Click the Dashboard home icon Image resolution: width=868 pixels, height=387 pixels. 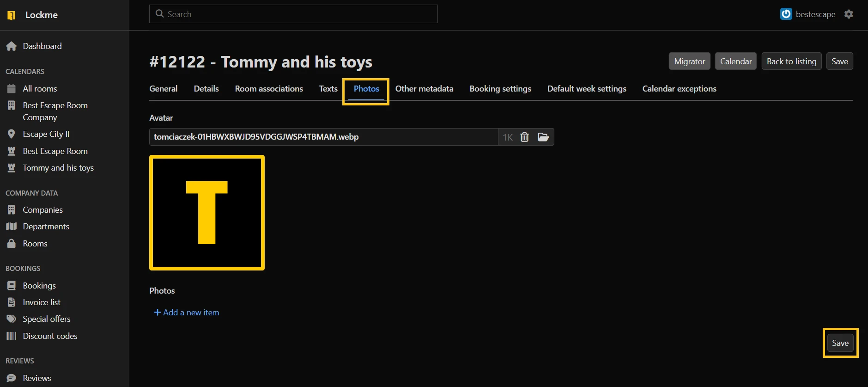(x=12, y=46)
